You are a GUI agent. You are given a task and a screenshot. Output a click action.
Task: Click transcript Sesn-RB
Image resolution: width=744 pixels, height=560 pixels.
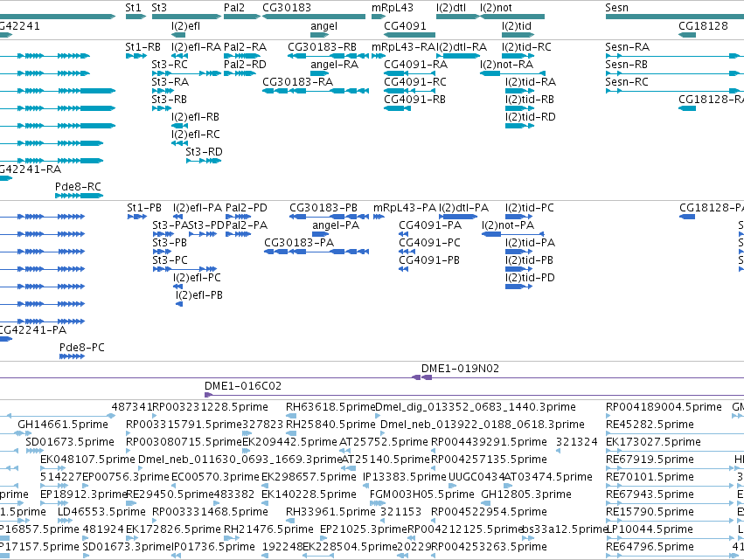click(674, 73)
